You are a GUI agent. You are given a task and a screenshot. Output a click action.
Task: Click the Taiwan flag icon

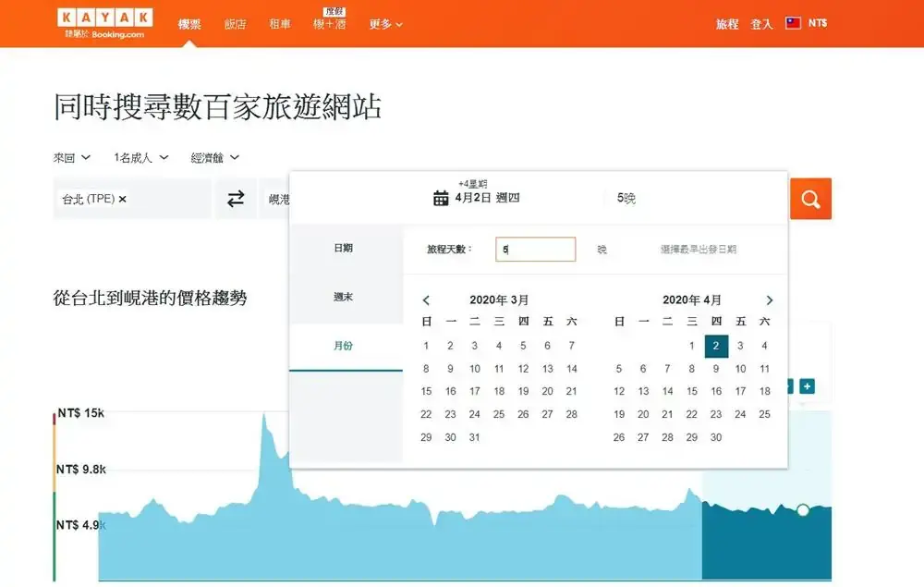point(793,23)
